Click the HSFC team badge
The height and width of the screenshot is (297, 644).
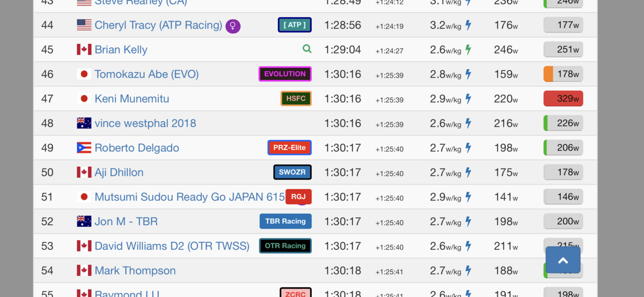click(296, 99)
